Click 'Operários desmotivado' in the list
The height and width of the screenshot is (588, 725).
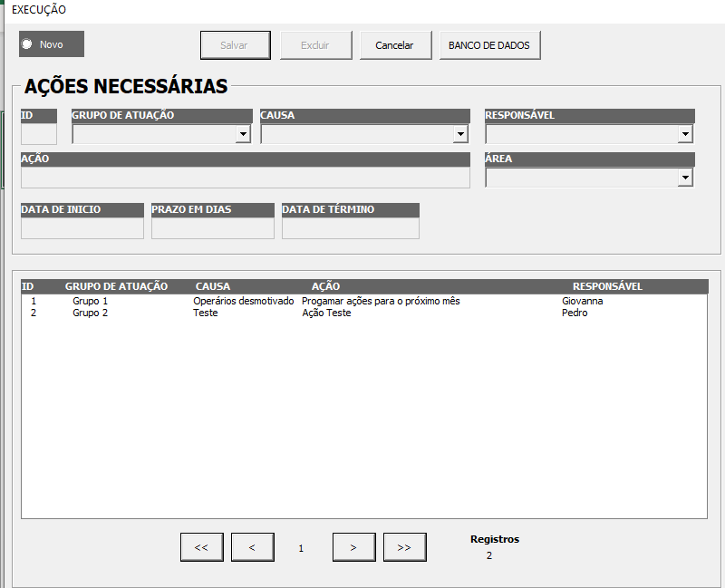point(243,301)
